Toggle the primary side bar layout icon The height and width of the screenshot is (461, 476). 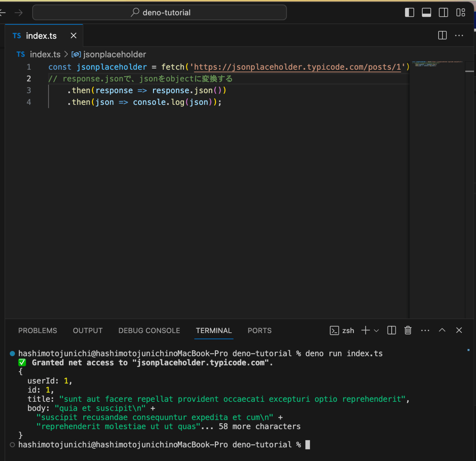(409, 13)
